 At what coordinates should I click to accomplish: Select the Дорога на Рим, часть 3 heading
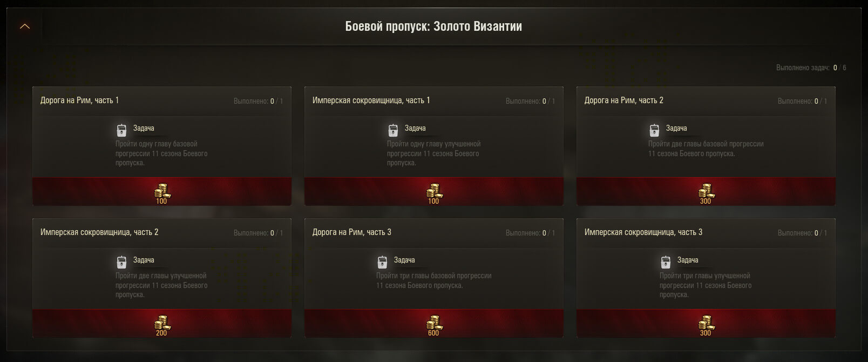pyautogui.click(x=352, y=232)
